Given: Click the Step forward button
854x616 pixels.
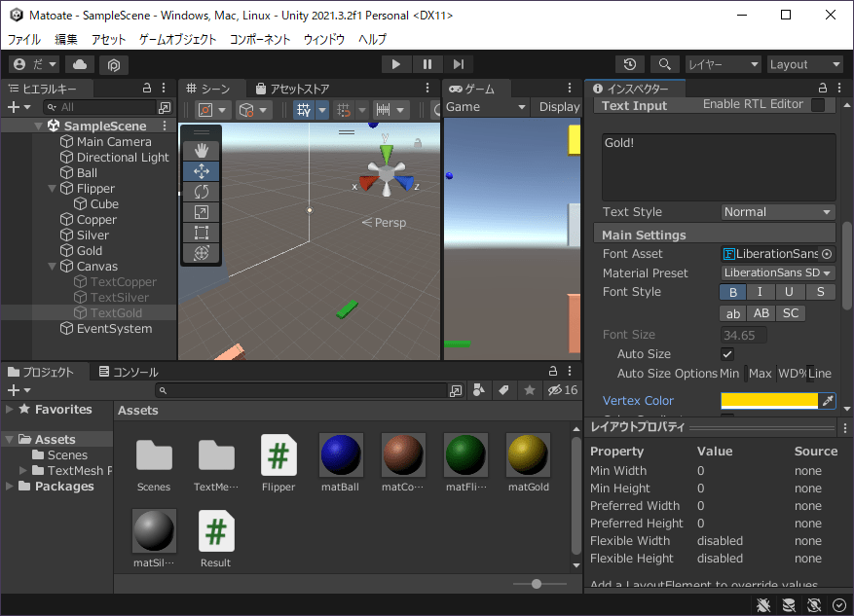Looking at the screenshot, I should point(459,64).
